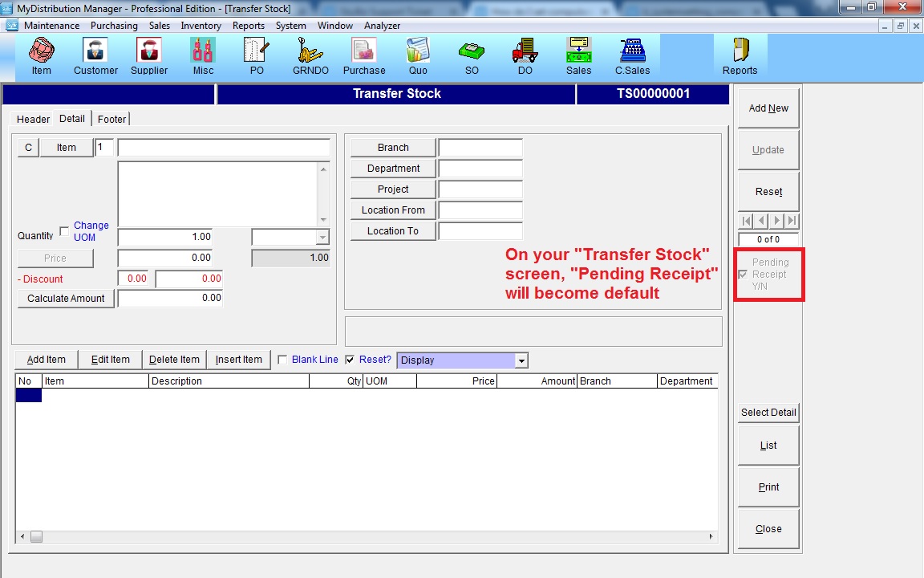Switch to the Header tab
Viewport: 924px width, 578px height.
pos(33,119)
